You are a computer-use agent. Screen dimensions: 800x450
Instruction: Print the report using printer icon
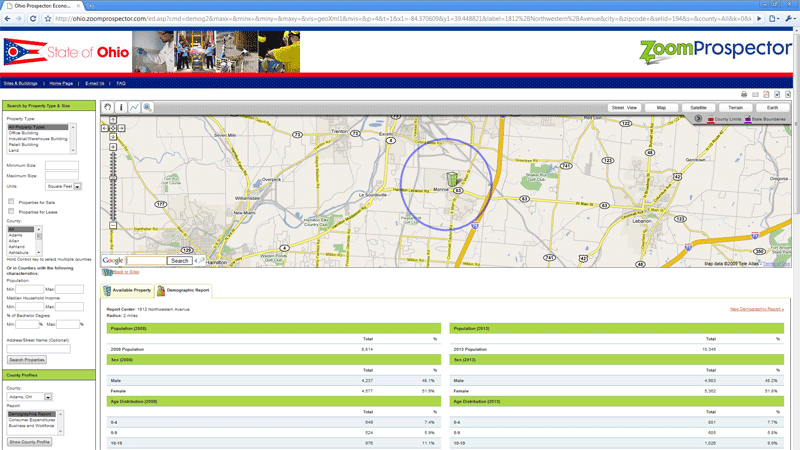point(744,94)
